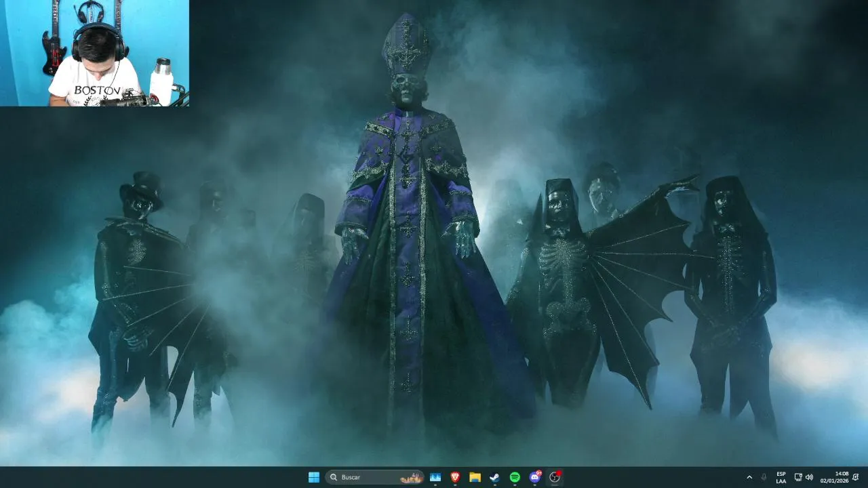Launch Brave browser from the taskbar
This screenshot has width=868, height=488.
(x=455, y=477)
